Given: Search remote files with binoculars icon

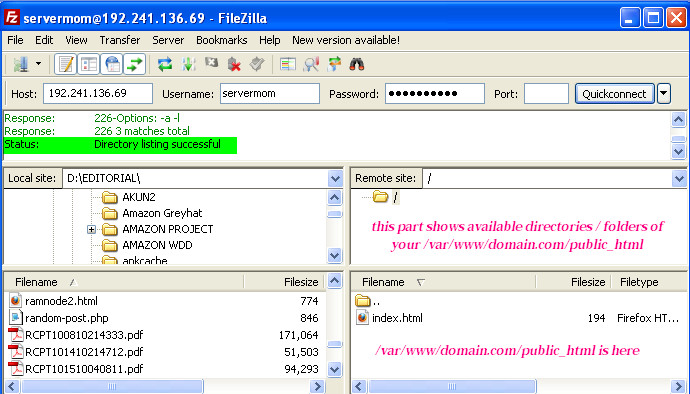Looking at the screenshot, I should [357, 64].
